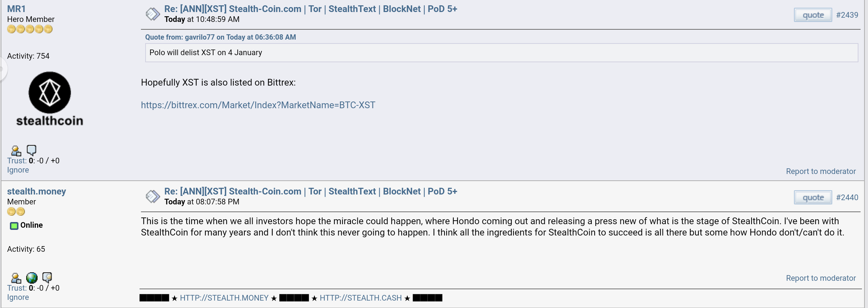Open the #2440 post permalink
The image size is (868, 308).
pyautogui.click(x=847, y=198)
